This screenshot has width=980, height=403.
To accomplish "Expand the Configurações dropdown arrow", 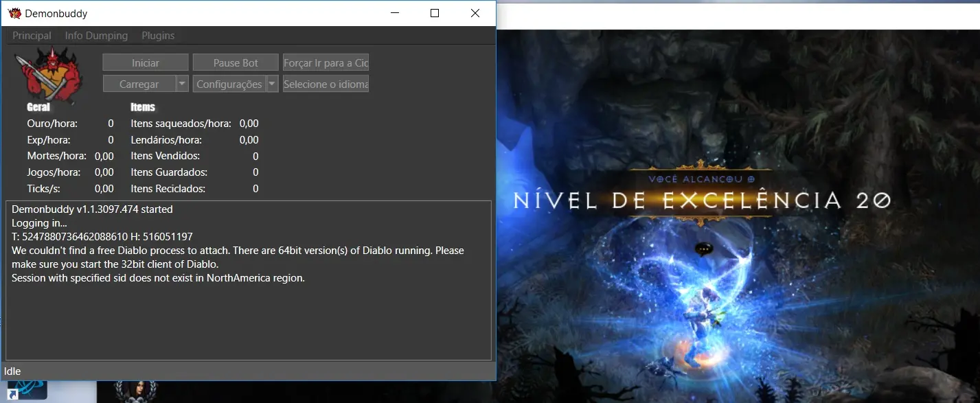I will [272, 84].
